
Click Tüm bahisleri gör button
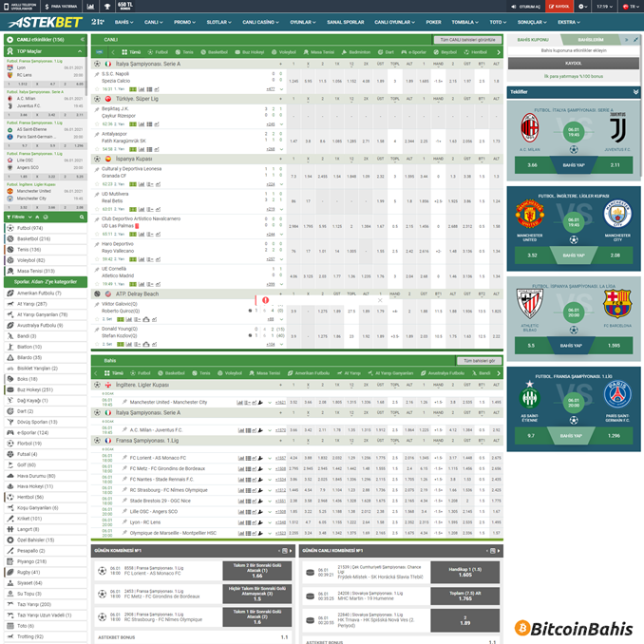[x=480, y=361]
